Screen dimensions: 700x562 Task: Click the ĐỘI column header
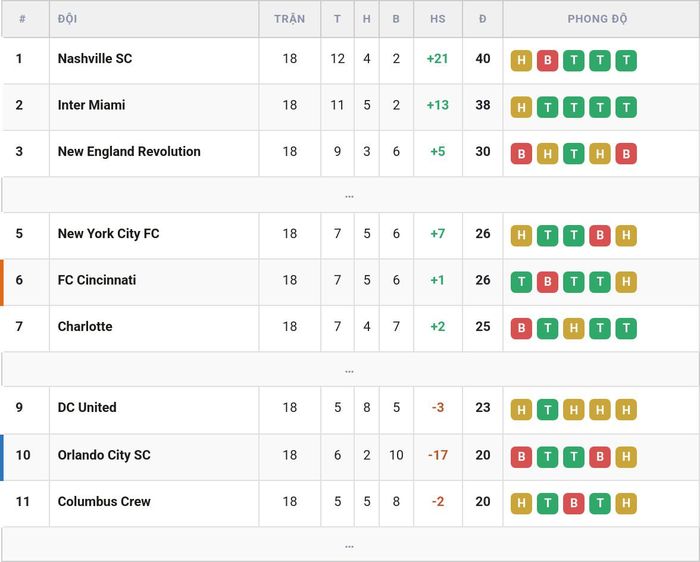coord(67,19)
